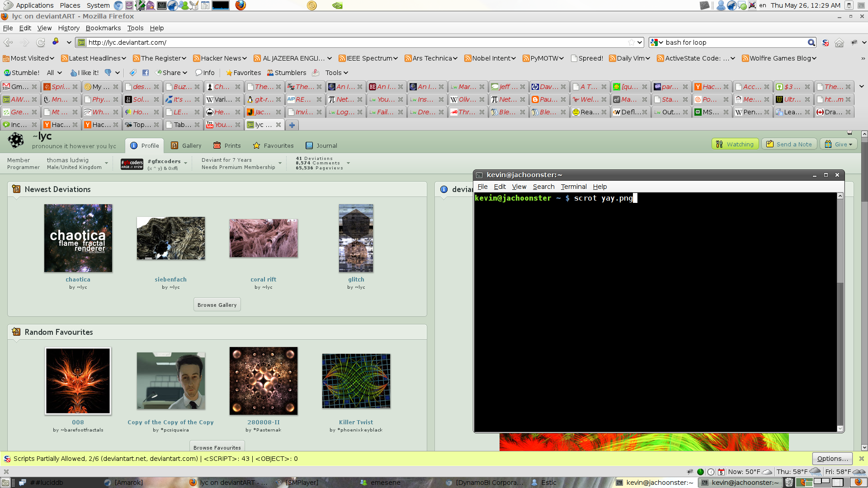The image size is (868, 488).
Task: Open Firefox History menu
Action: pyautogui.click(x=69, y=28)
